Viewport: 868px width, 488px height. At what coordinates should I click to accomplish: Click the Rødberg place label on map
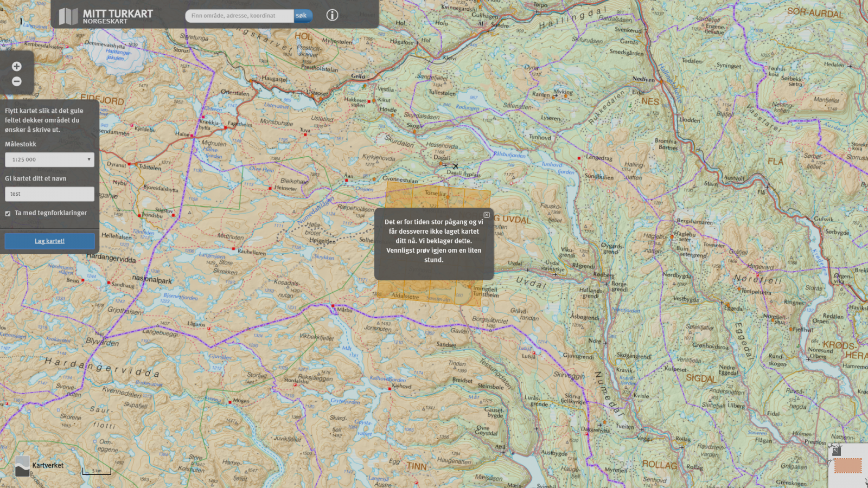pyautogui.click(x=603, y=275)
